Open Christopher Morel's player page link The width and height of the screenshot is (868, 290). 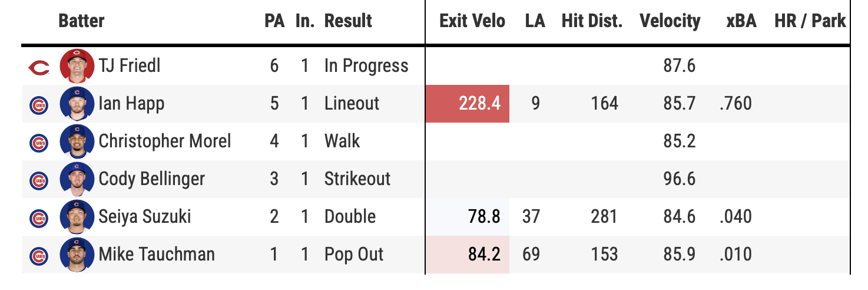pos(165,141)
